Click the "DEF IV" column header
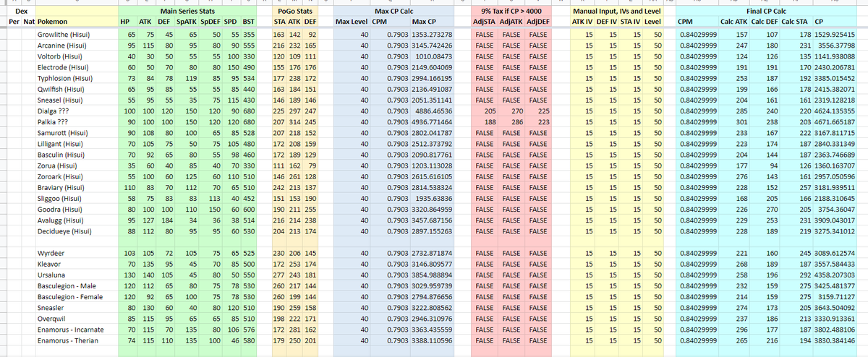868x357 pixels. click(x=608, y=22)
